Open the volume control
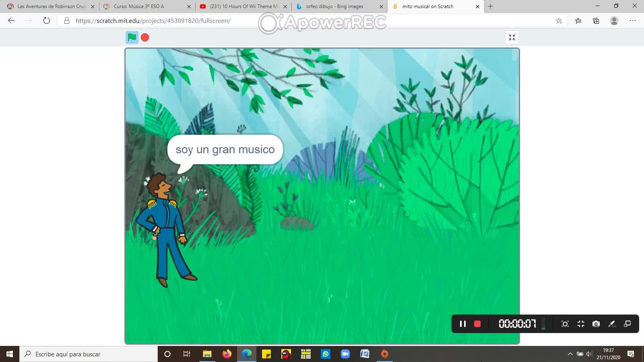 click(x=589, y=354)
